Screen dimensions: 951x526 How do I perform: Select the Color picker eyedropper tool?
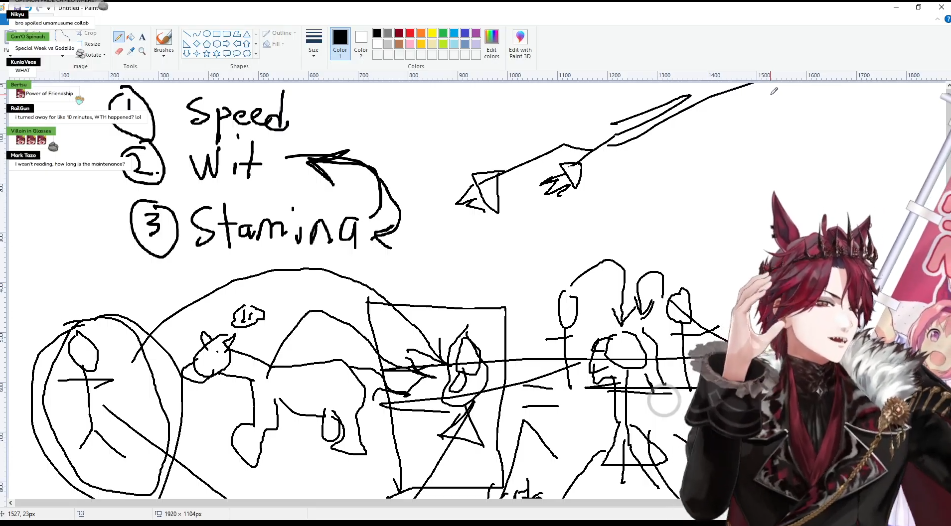click(131, 51)
